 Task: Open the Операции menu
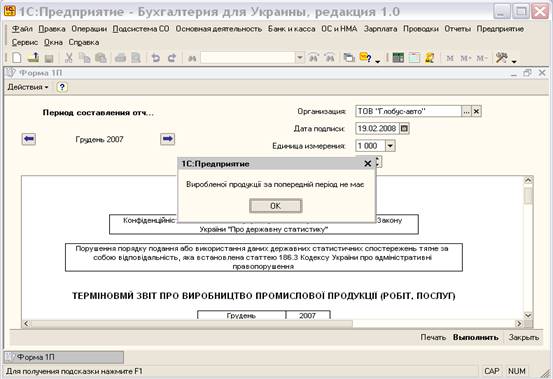(89, 29)
